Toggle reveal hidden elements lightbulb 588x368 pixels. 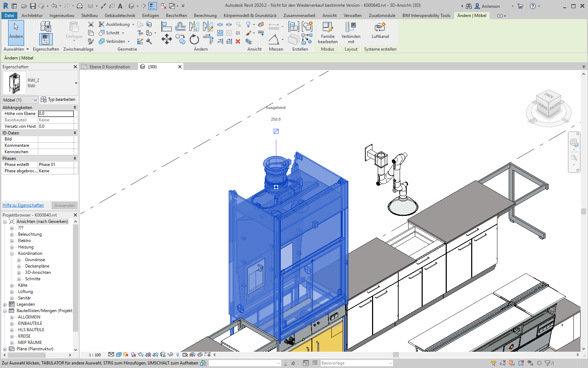click(178, 355)
